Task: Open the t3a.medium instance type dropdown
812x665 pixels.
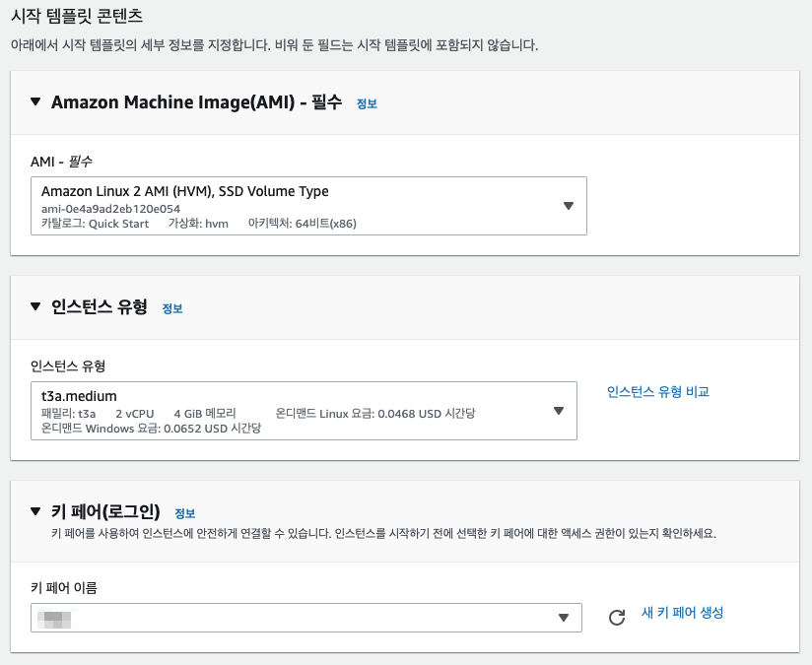Action: 304,411
